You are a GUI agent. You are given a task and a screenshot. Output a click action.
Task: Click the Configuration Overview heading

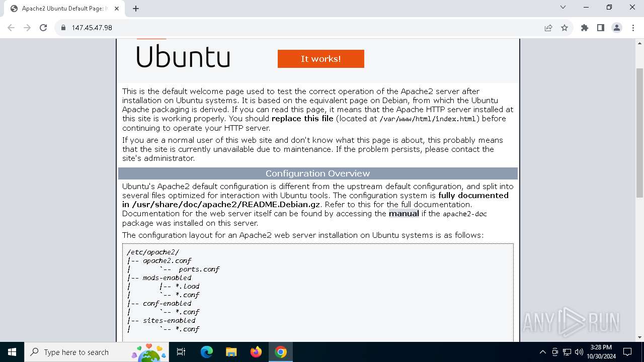(x=318, y=173)
